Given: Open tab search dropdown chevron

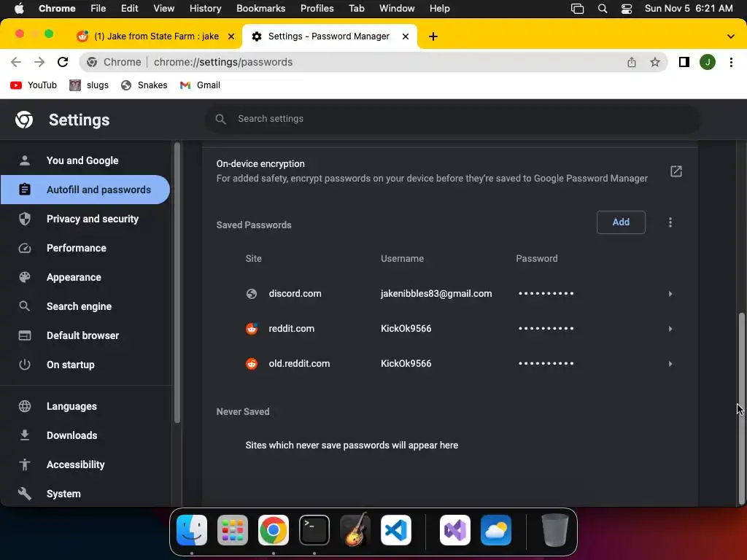Looking at the screenshot, I should pos(731,36).
